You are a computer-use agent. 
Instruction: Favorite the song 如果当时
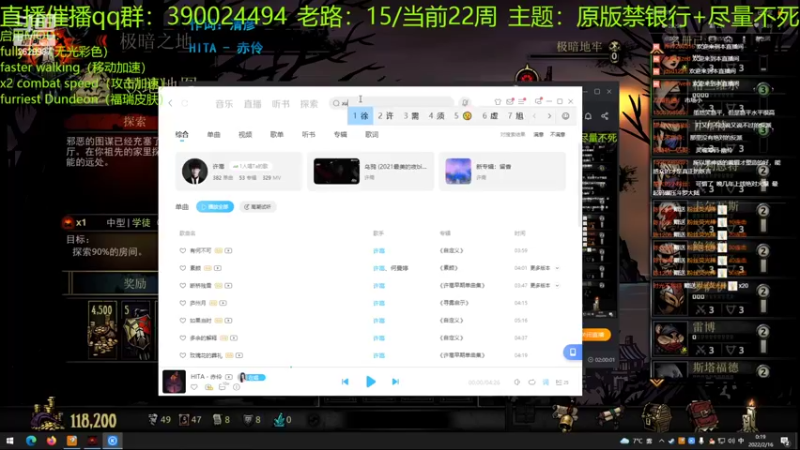[x=183, y=320]
